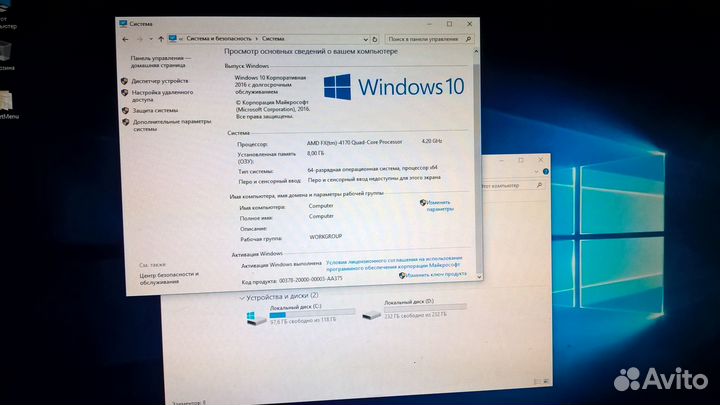This screenshot has height=405, width=720.
Task: Click the forward arrow in System window
Action: tap(140, 39)
